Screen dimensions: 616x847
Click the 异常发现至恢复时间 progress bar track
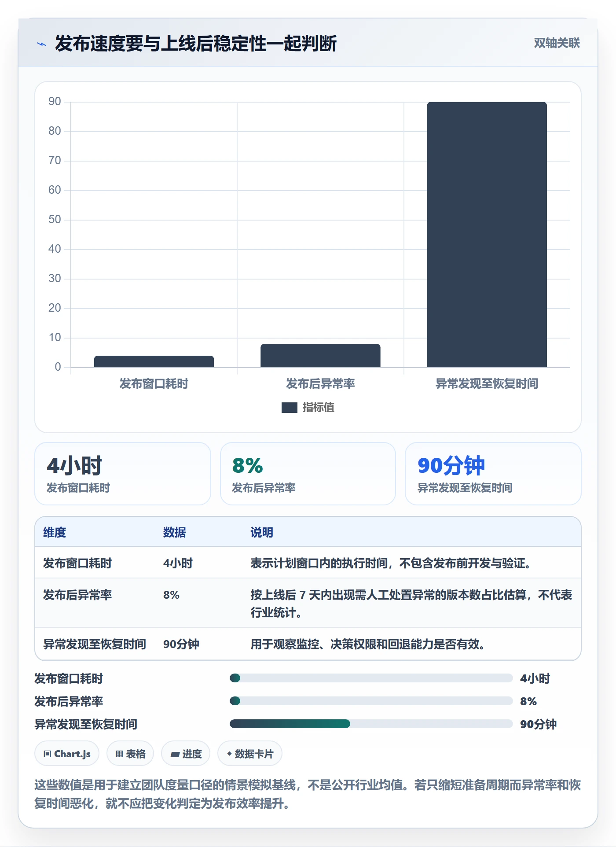[x=371, y=724]
